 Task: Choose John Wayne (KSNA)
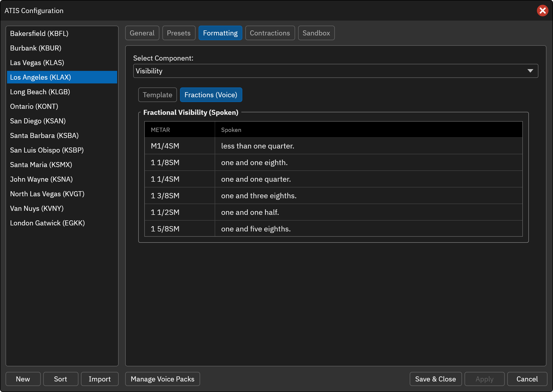coord(62,179)
